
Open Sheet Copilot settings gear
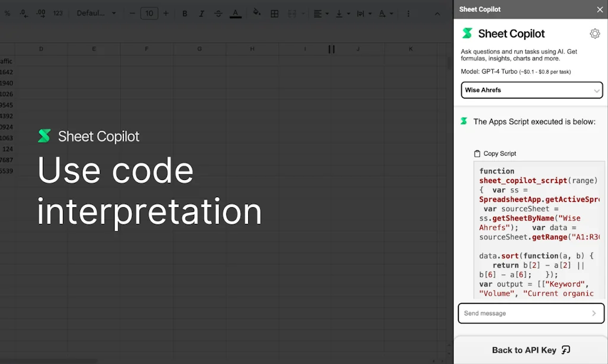coord(595,33)
